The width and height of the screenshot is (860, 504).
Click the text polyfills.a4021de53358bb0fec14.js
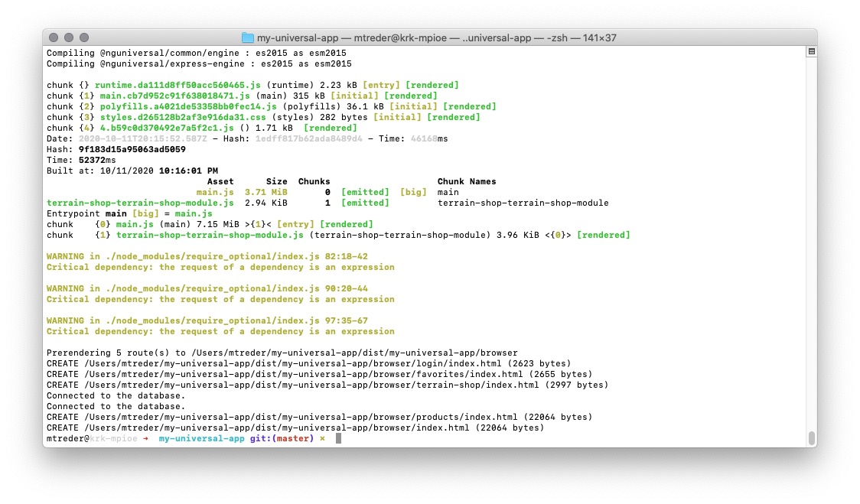pos(188,106)
